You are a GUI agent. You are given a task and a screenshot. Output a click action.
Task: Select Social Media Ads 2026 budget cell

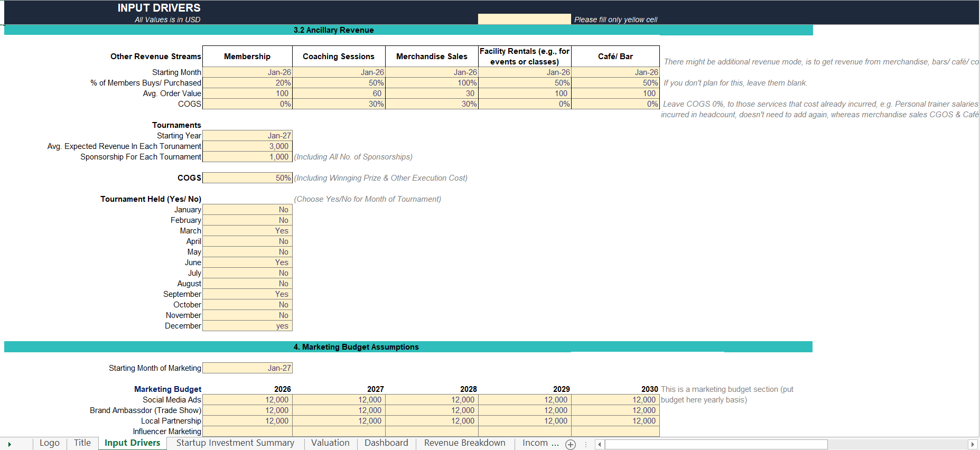(247, 400)
